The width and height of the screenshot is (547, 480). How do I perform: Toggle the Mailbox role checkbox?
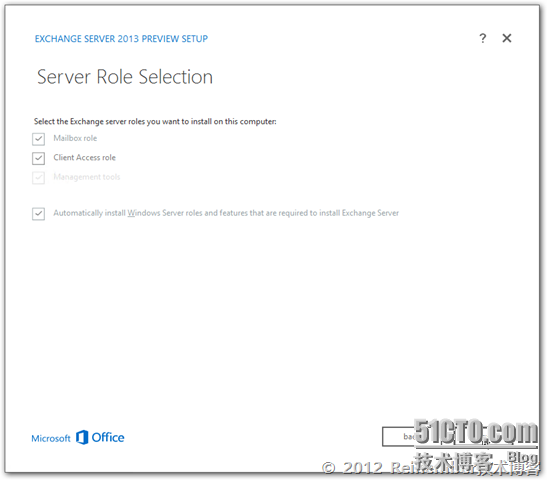tap(38, 139)
